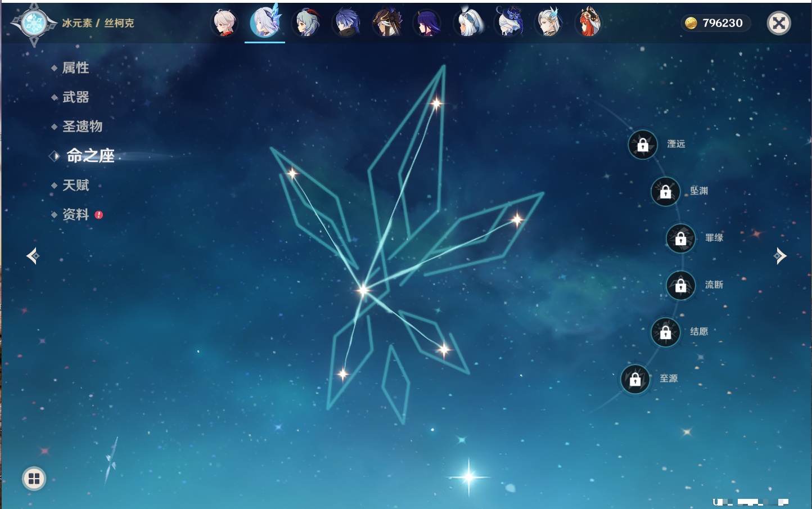Go to the 天赋 talents tab
This screenshot has height=509, width=812.
(75, 185)
